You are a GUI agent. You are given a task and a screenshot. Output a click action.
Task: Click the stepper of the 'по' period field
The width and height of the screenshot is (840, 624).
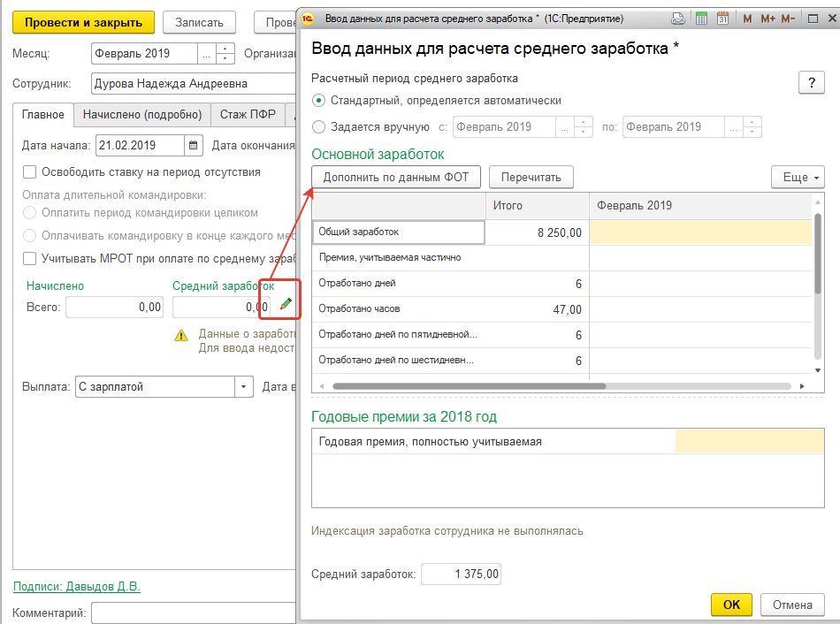coord(752,127)
